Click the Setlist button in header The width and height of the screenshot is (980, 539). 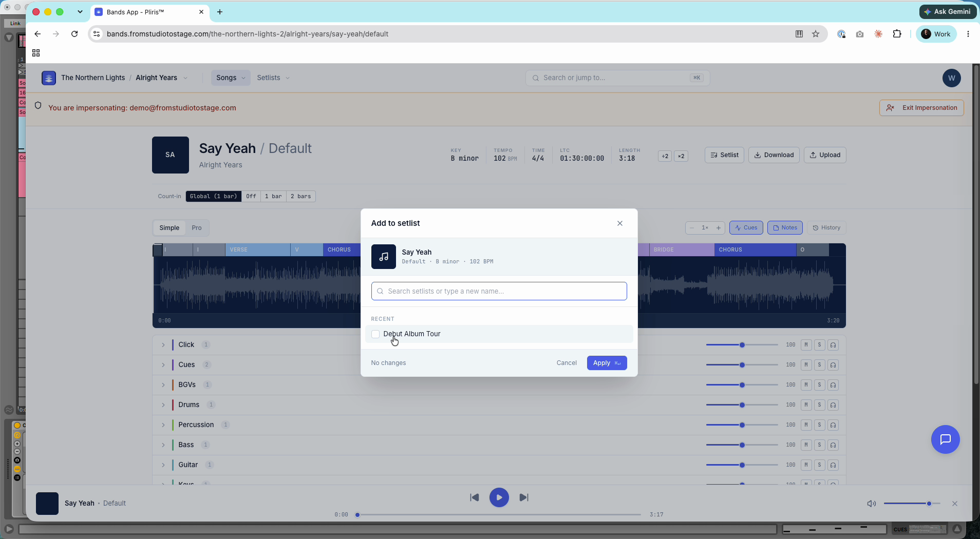724,155
